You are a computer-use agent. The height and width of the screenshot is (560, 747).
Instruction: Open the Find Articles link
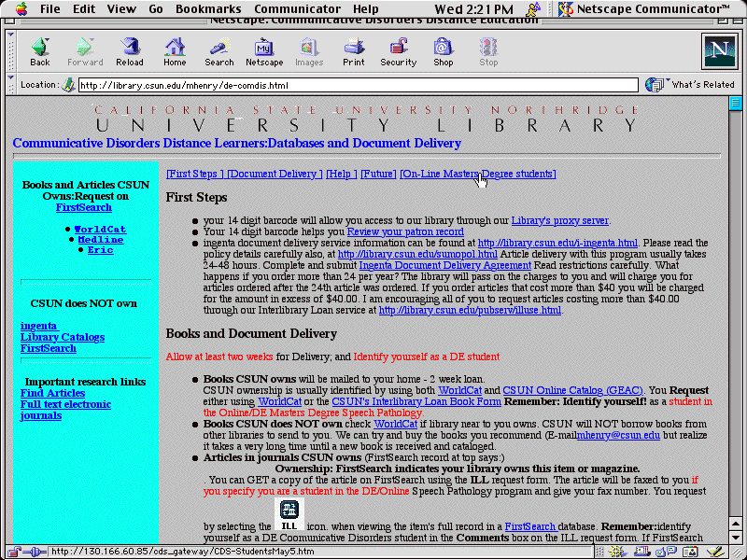click(52, 393)
